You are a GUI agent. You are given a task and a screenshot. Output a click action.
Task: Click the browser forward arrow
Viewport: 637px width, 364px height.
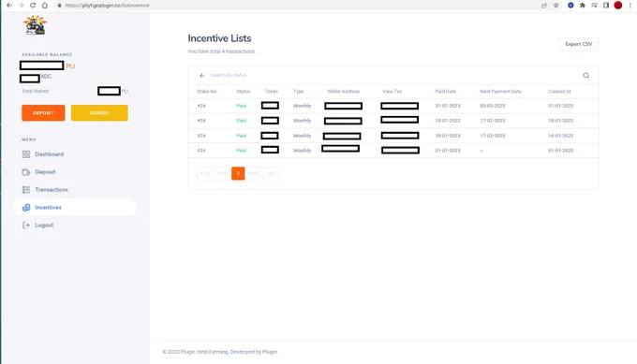(21, 6)
